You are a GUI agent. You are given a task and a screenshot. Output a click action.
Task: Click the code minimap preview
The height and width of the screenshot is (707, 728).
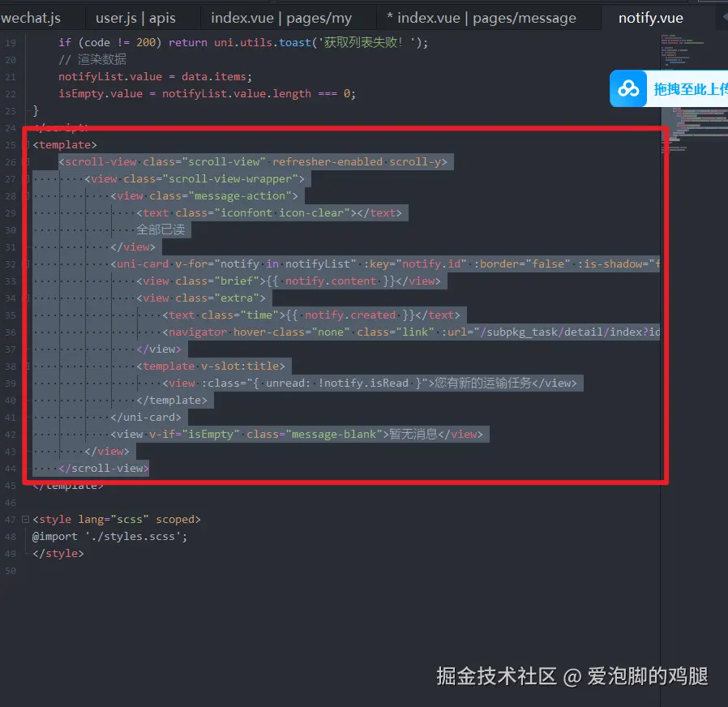coord(694,93)
